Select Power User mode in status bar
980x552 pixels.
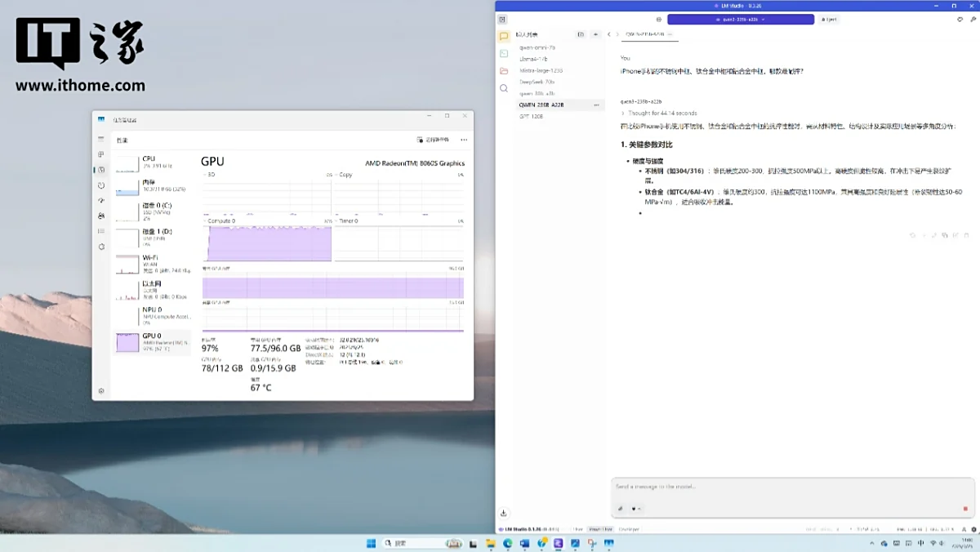600,529
